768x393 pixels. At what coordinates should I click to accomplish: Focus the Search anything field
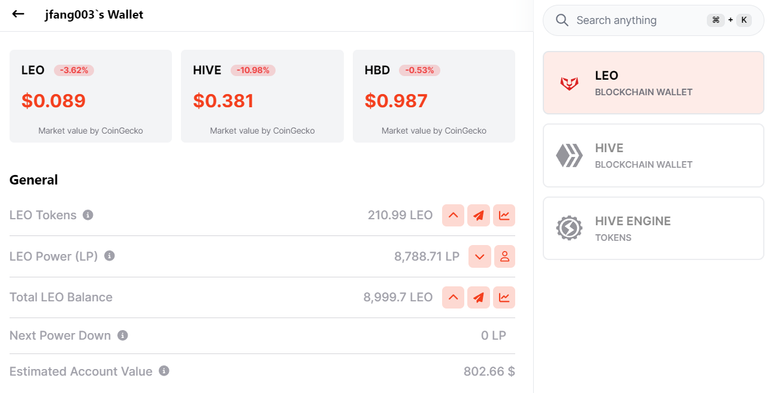pos(653,20)
